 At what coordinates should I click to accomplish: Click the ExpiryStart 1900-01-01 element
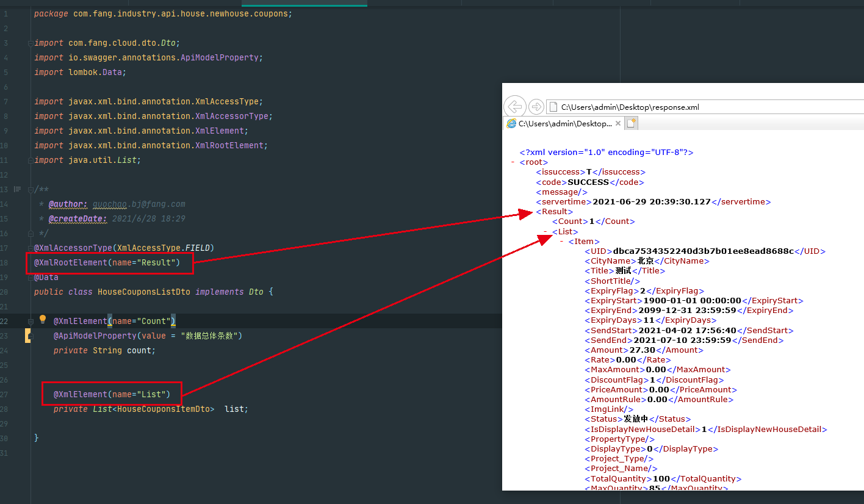click(x=694, y=301)
